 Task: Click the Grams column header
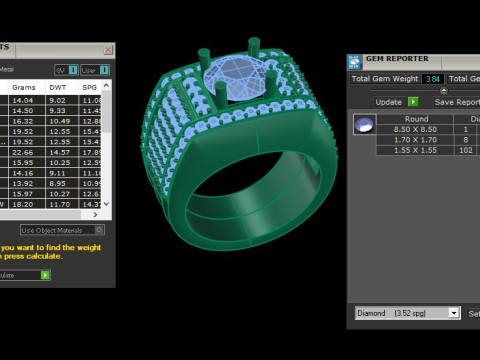coord(26,87)
